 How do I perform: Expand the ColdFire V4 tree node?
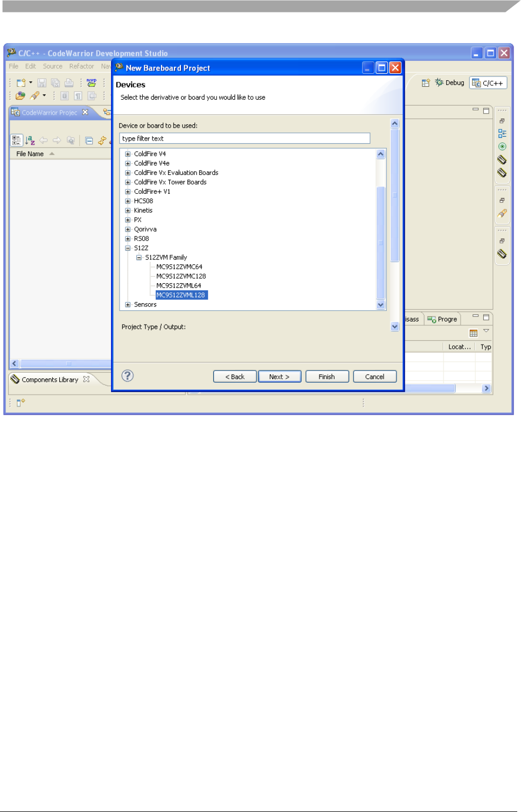(x=128, y=154)
